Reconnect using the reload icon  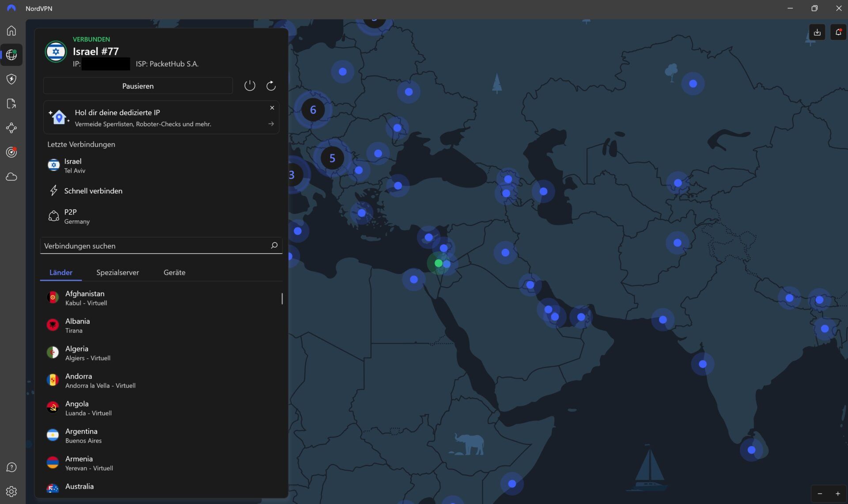pyautogui.click(x=271, y=85)
